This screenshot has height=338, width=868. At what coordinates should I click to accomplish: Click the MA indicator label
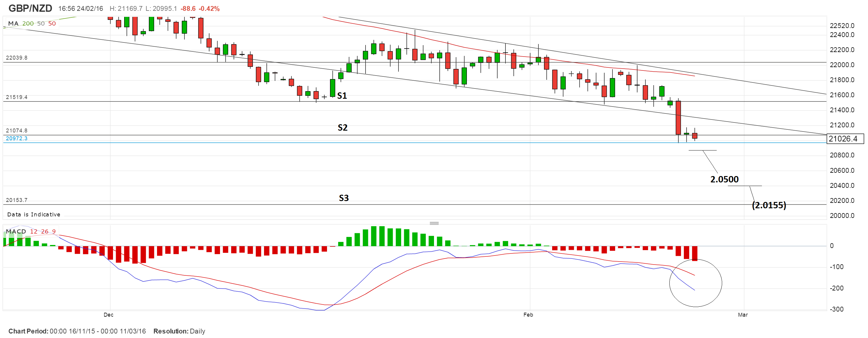(x=13, y=23)
